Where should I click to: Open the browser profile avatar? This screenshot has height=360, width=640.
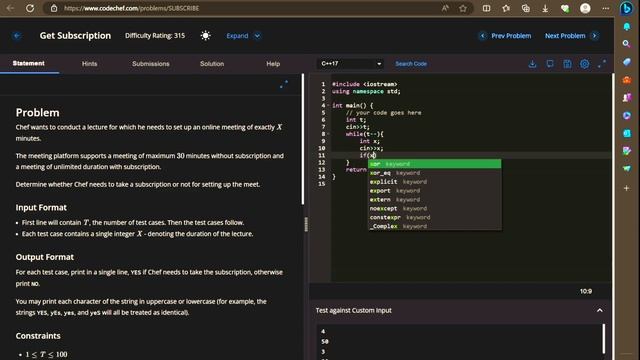click(585, 8)
